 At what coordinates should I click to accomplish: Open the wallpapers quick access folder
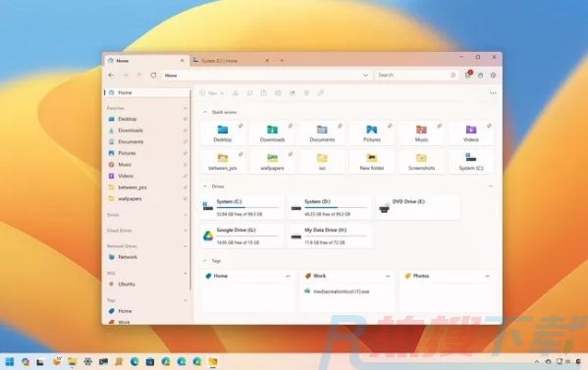(272, 162)
